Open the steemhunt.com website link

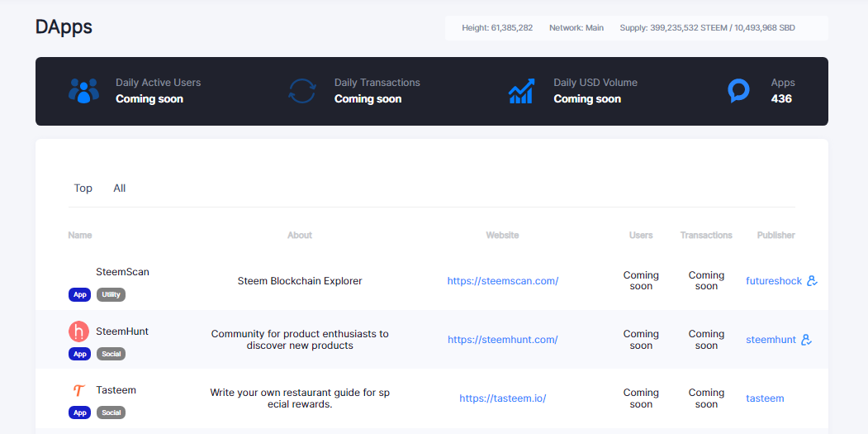coord(503,340)
